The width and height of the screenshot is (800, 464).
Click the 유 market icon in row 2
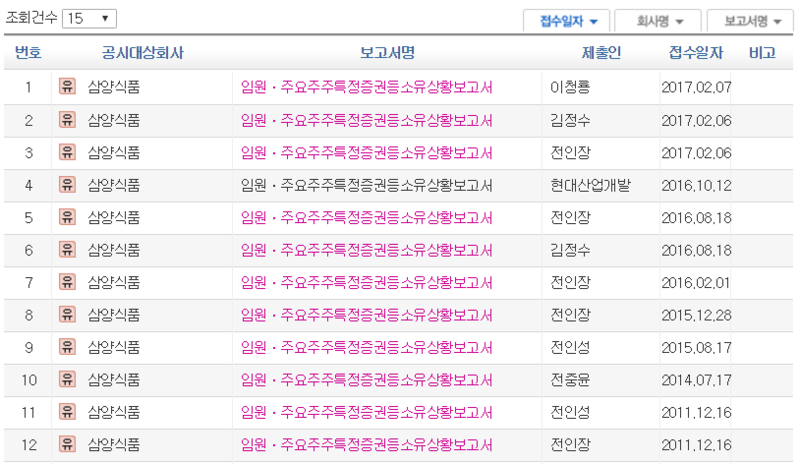point(67,119)
